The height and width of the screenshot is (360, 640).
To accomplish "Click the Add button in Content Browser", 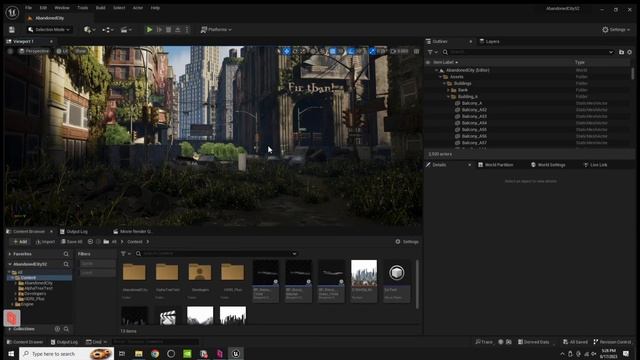I will 20,242.
